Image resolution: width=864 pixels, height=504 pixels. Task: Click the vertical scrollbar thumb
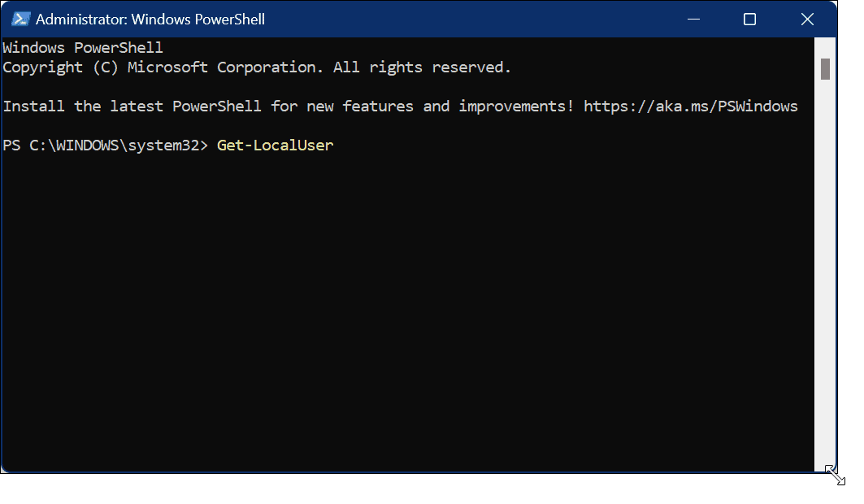825,68
